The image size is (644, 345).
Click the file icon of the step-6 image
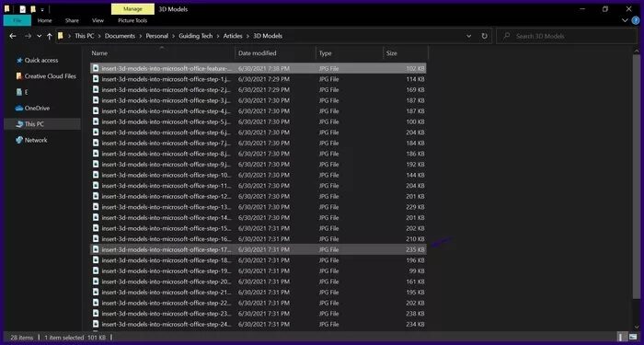96,132
